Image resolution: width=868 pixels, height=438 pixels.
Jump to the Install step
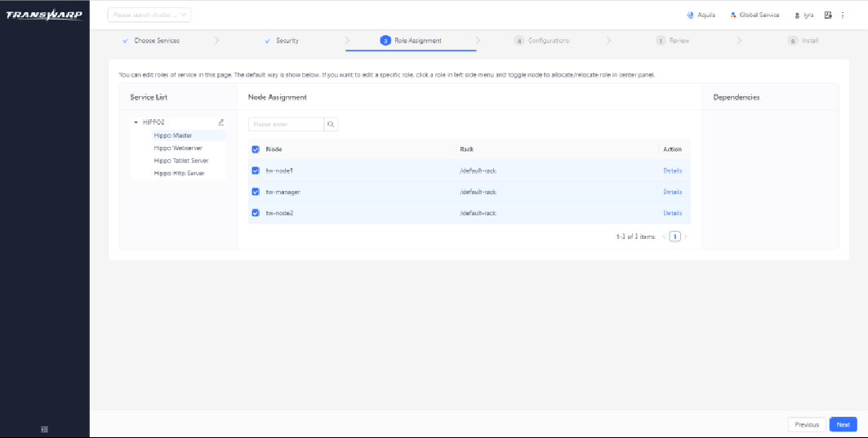[803, 40]
